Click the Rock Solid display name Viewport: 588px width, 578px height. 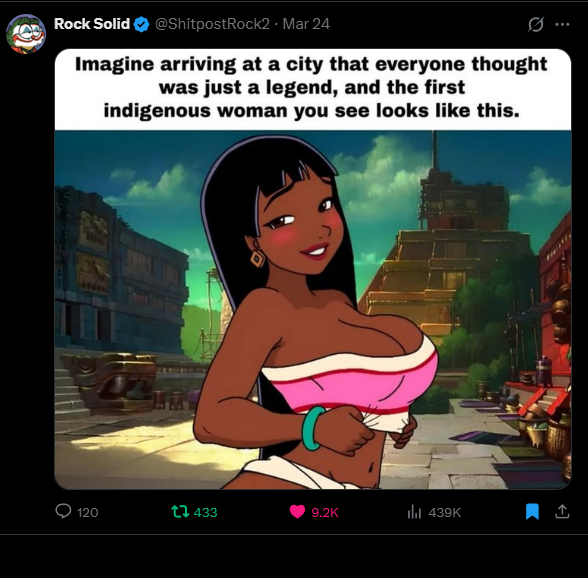(x=92, y=24)
